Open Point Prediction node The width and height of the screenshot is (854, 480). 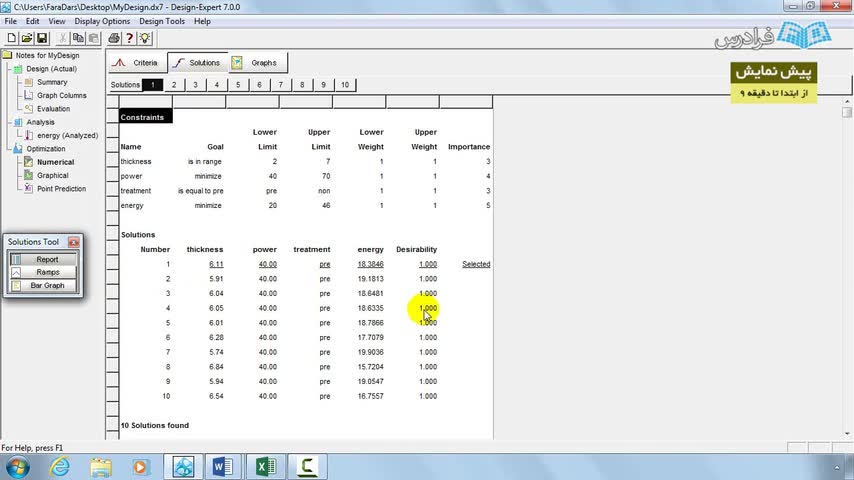62,189
